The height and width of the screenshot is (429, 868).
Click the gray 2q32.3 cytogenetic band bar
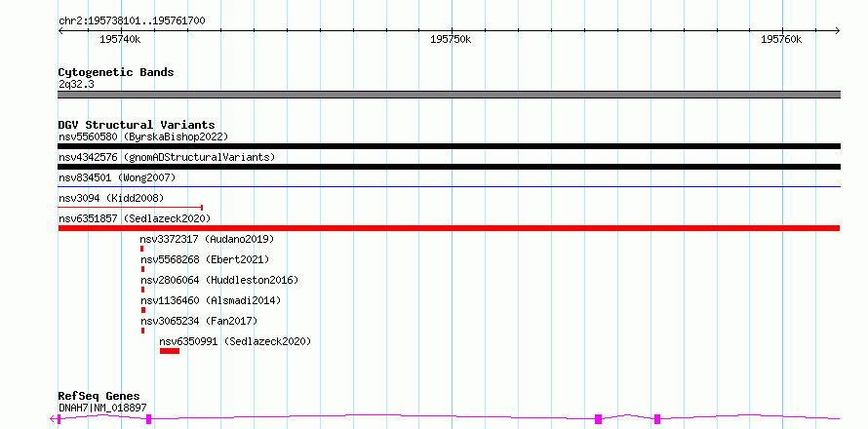pos(449,95)
